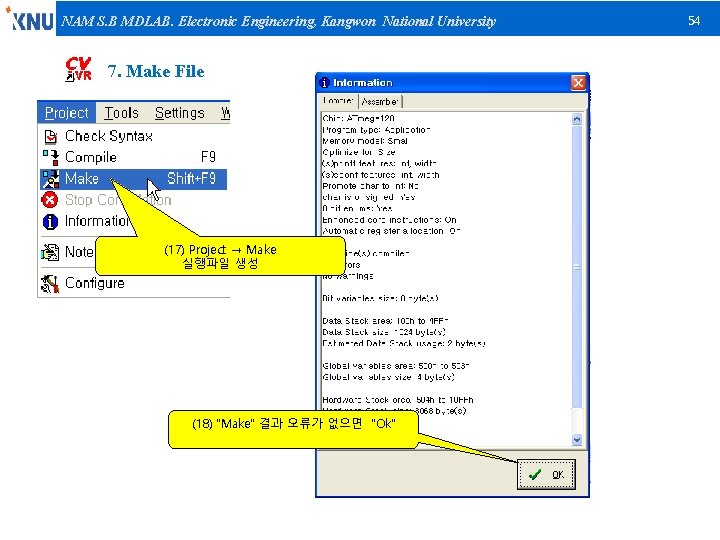720x540 pixels.
Task: Select Compile F9 menu entry
Action: 133,157
